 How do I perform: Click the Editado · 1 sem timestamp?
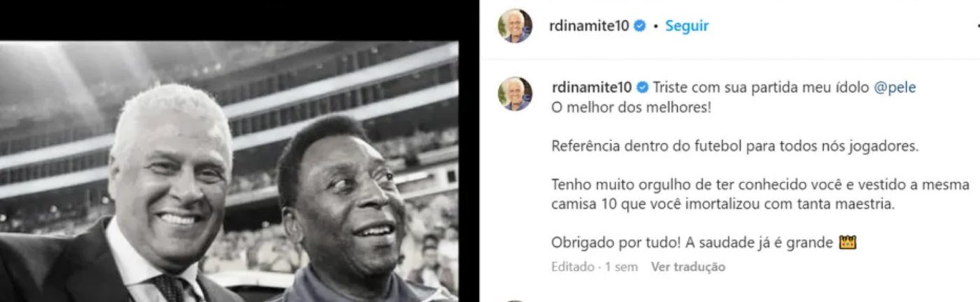(x=594, y=267)
